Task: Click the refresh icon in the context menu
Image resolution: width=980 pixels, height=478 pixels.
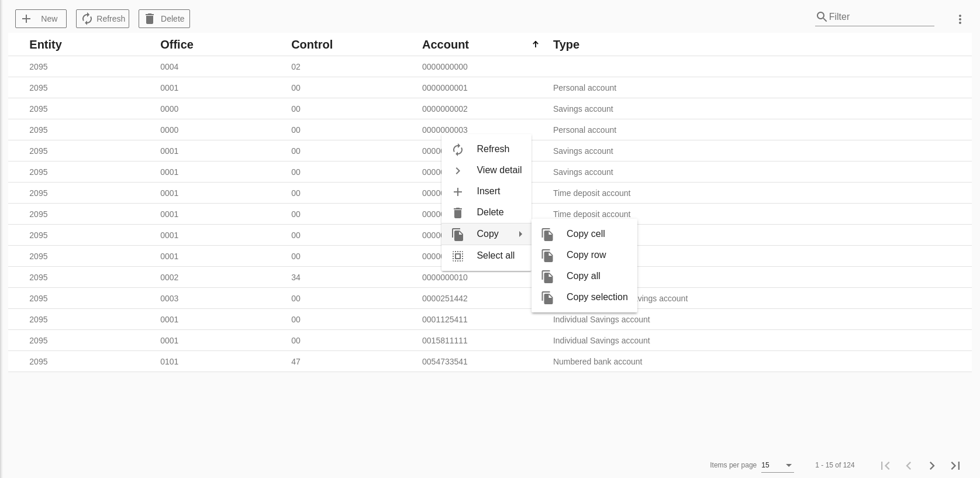Action: click(458, 150)
